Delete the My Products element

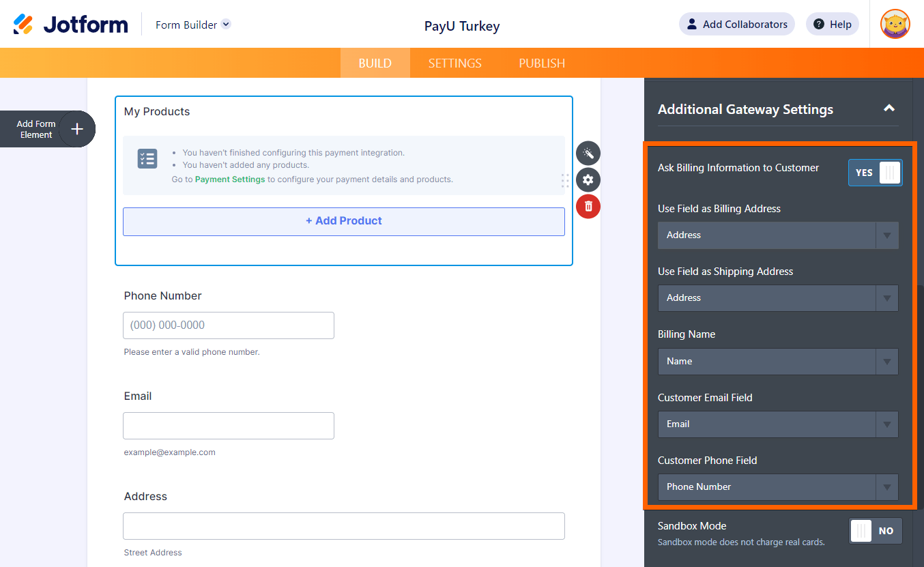(x=588, y=206)
